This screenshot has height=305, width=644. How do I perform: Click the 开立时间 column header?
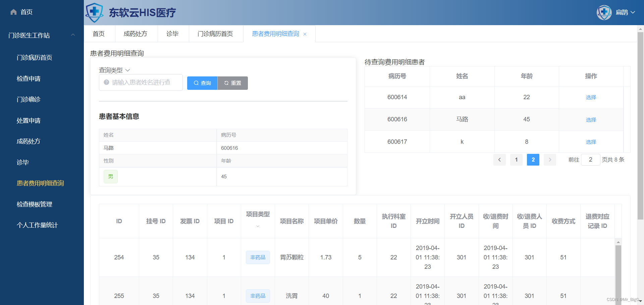428,221
